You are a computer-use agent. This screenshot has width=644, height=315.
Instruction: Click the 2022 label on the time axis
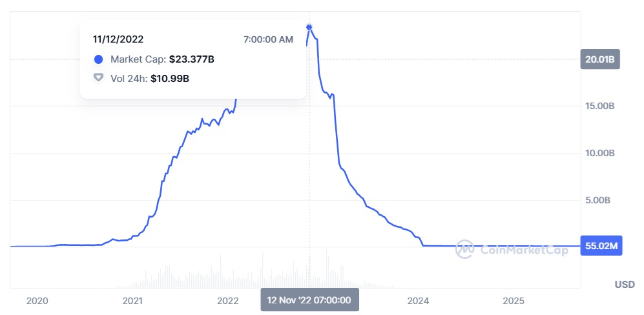[227, 301]
